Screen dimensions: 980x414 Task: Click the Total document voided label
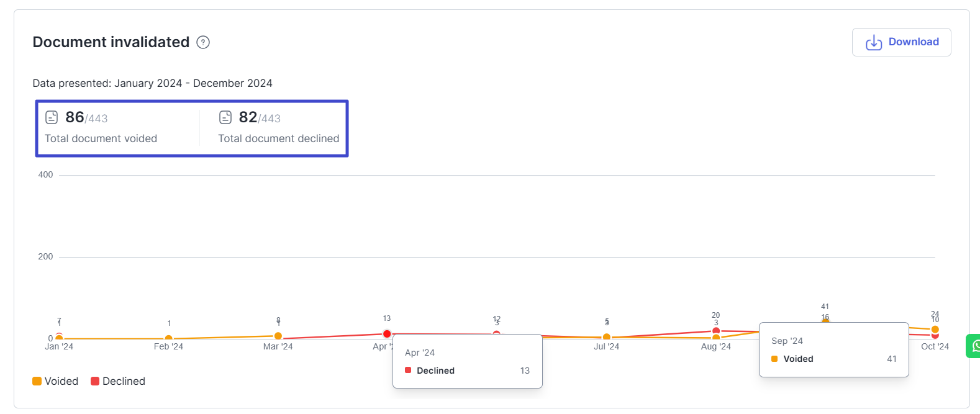pos(101,138)
